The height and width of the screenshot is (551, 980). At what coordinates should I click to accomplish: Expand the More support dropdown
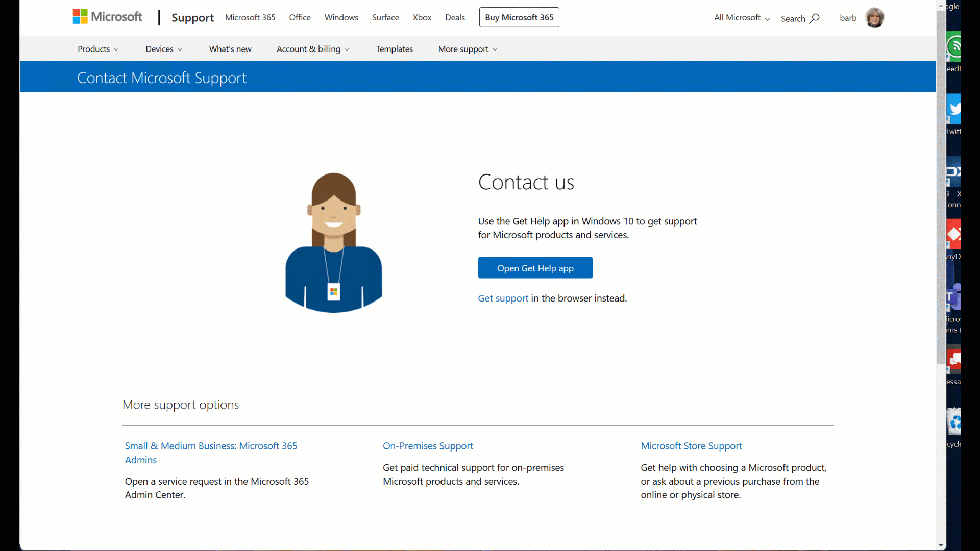468,49
